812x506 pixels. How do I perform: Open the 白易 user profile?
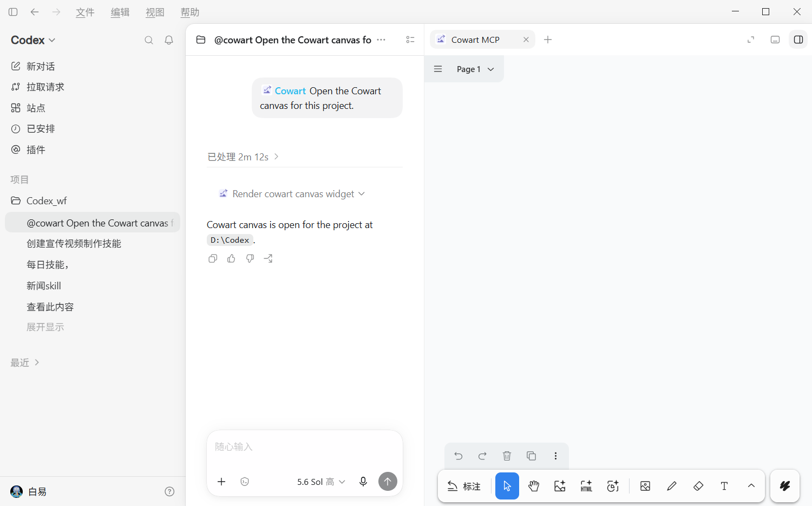[28, 491]
